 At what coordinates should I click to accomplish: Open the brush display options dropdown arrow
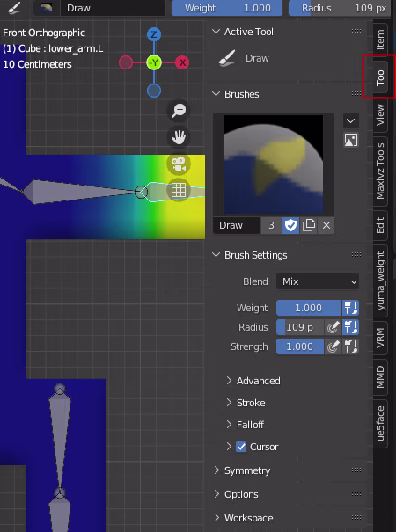point(351,120)
